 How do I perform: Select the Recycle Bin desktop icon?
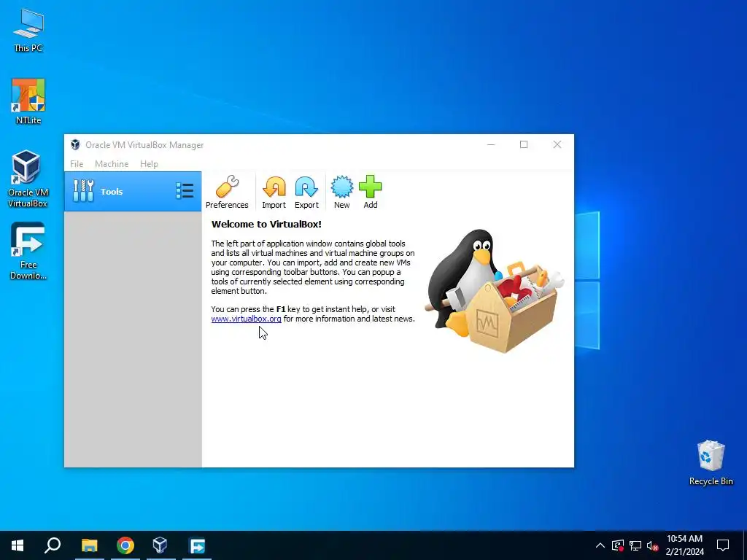point(711,463)
